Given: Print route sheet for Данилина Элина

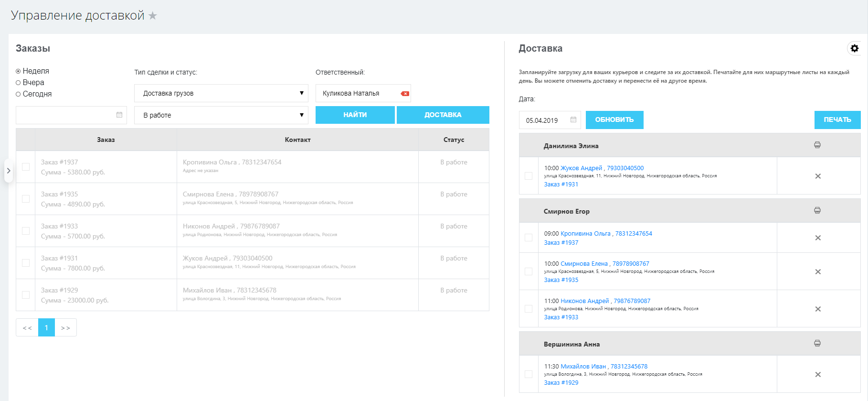Looking at the screenshot, I should coord(817,145).
